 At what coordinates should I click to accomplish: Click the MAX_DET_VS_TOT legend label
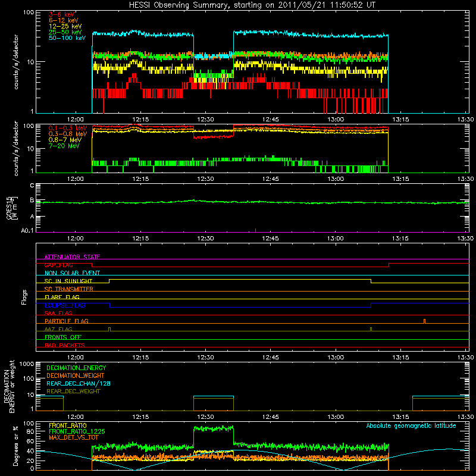pos(74,437)
